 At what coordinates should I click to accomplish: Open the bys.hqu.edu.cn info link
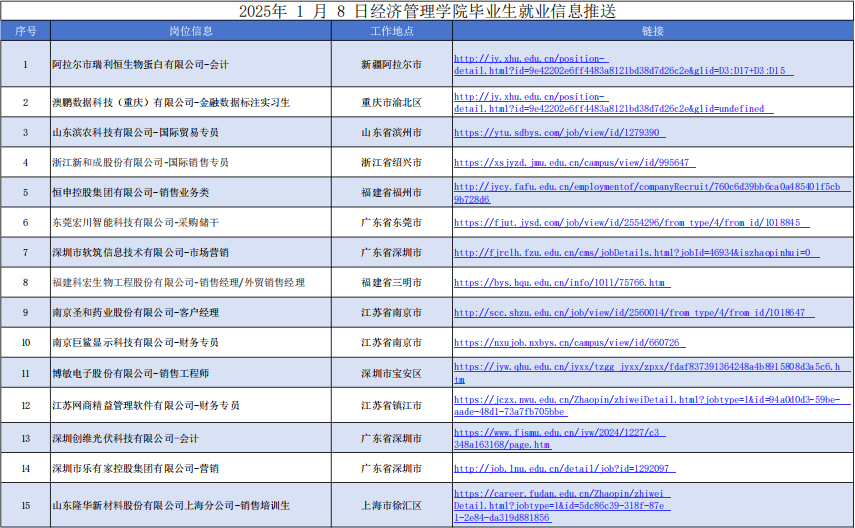coord(560,283)
